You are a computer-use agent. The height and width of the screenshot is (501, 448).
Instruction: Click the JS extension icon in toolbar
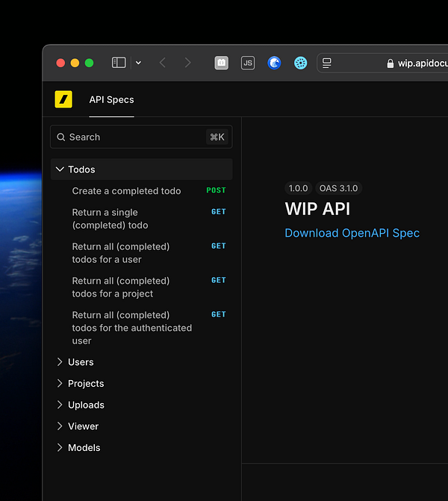(248, 63)
